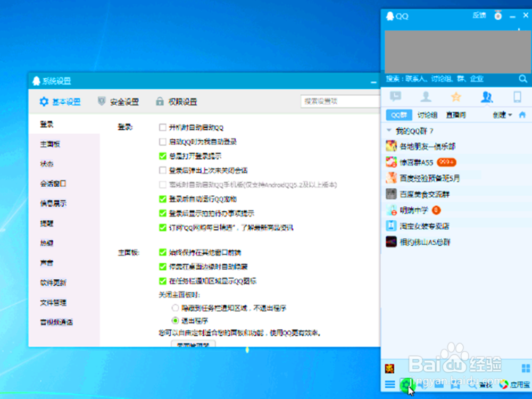Screen dimensions: 532x399
Task: Check 登录后弹出上次未关闭会话
Action: coord(162,170)
